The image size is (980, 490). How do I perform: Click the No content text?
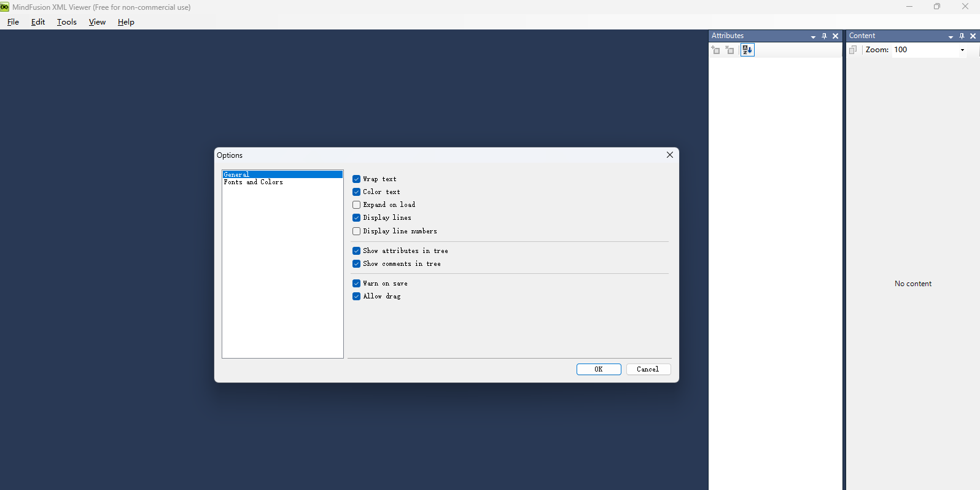pos(913,284)
